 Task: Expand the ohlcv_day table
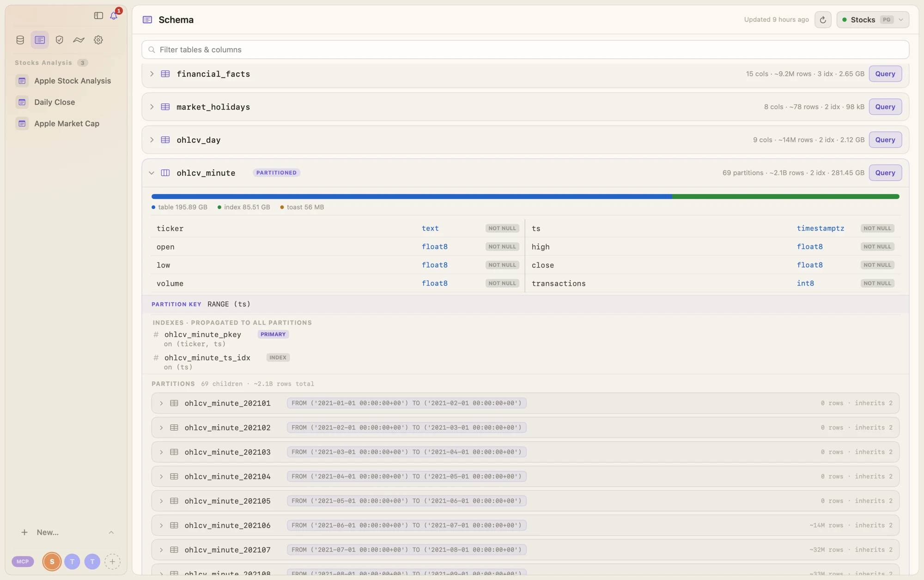pos(152,140)
